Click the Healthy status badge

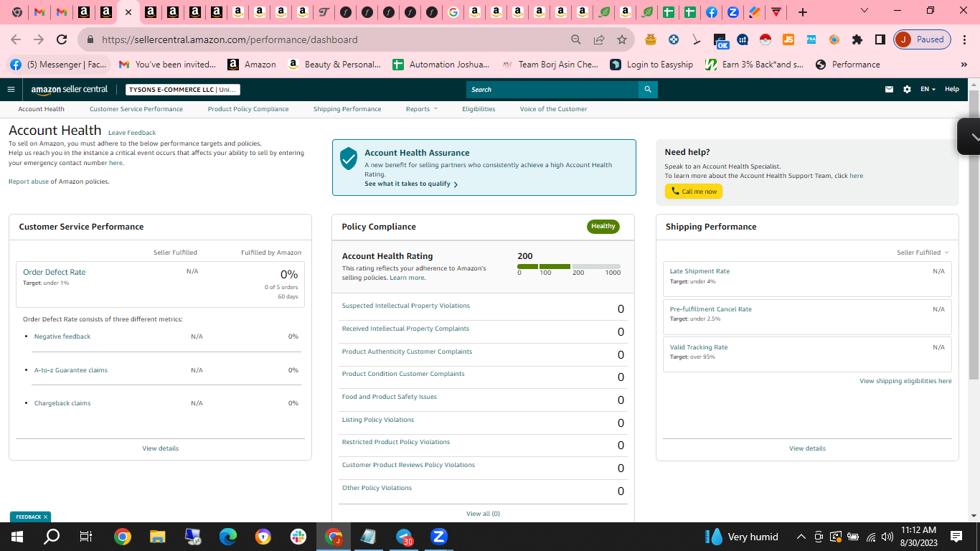click(x=603, y=226)
